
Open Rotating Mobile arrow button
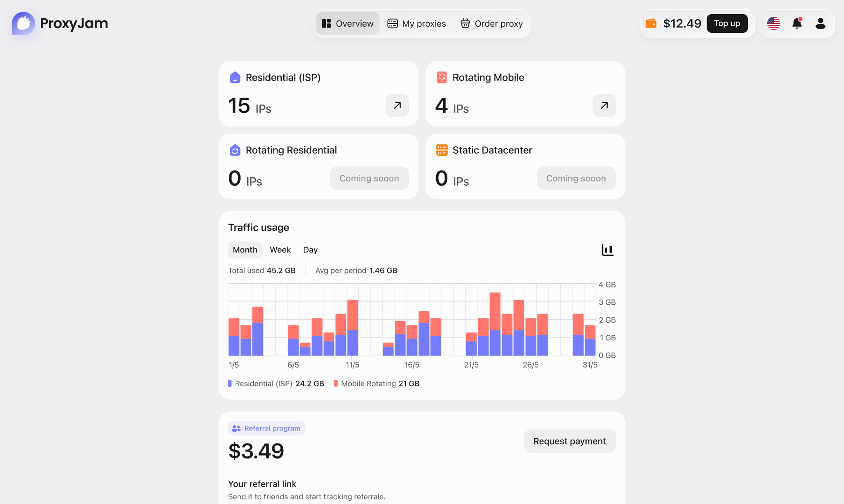coord(604,105)
